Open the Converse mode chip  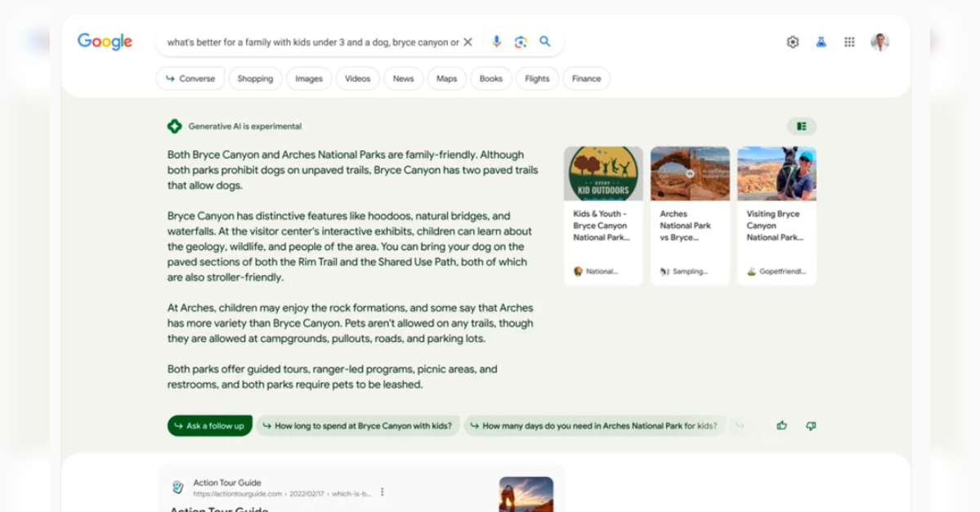(190, 79)
